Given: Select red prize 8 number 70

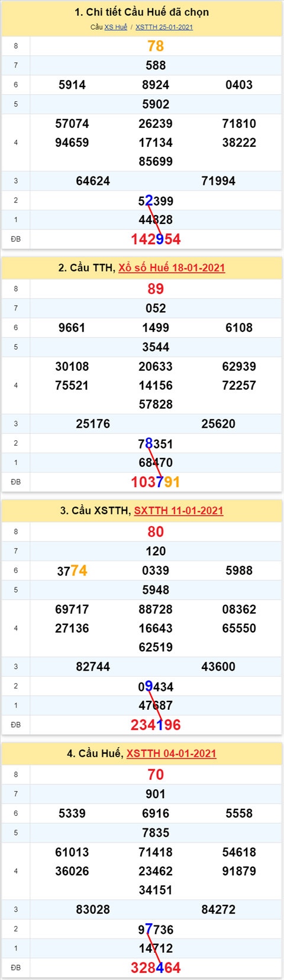Looking at the screenshot, I should point(156,775).
